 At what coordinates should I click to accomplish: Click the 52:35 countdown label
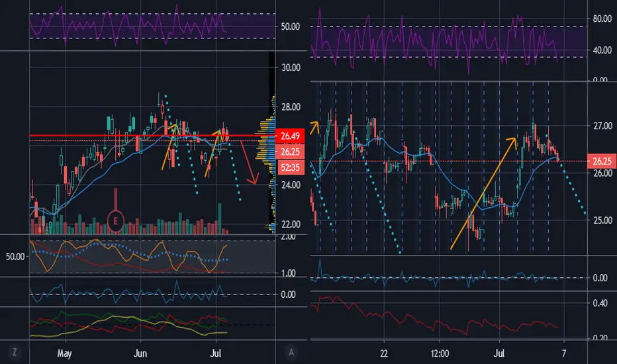click(290, 167)
